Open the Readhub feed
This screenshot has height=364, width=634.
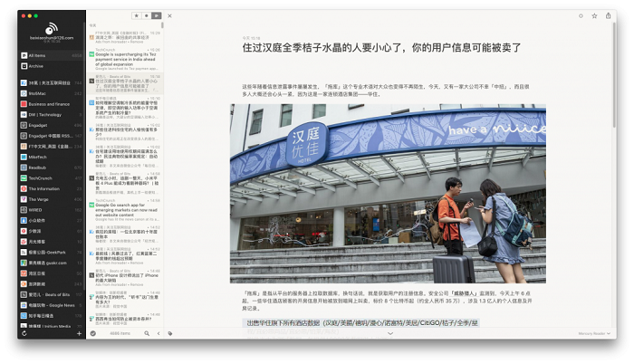point(52,168)
